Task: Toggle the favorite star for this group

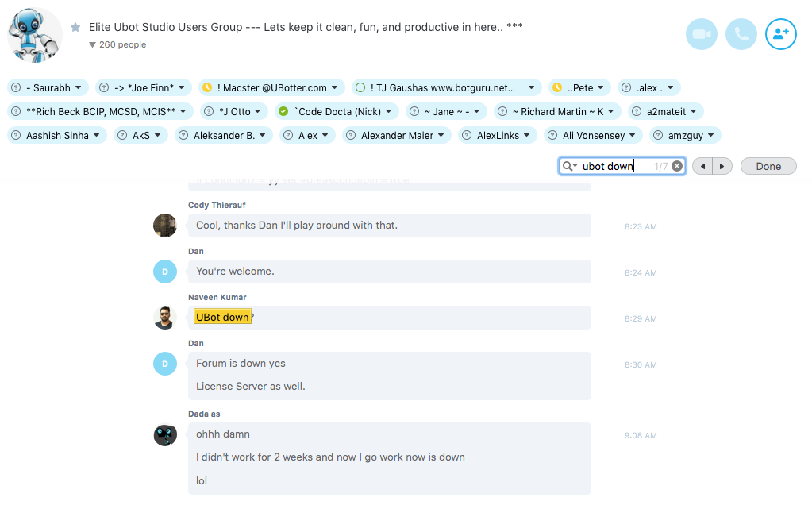Action: [x=75, y=27]
